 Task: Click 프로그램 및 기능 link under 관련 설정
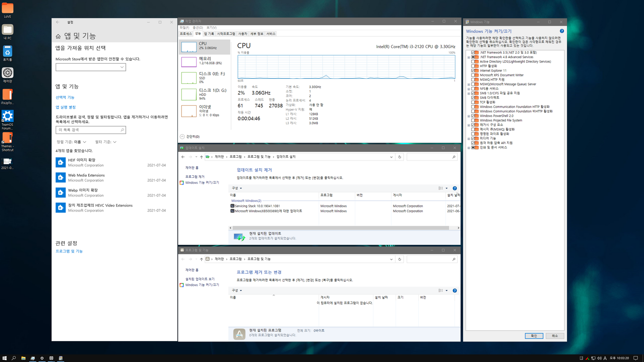coord(69,251)
